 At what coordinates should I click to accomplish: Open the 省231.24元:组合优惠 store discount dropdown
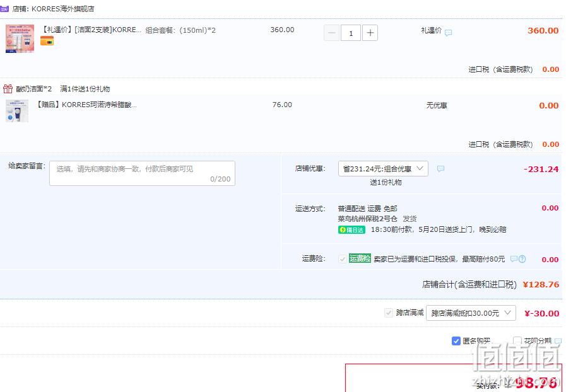pos(383,169)
